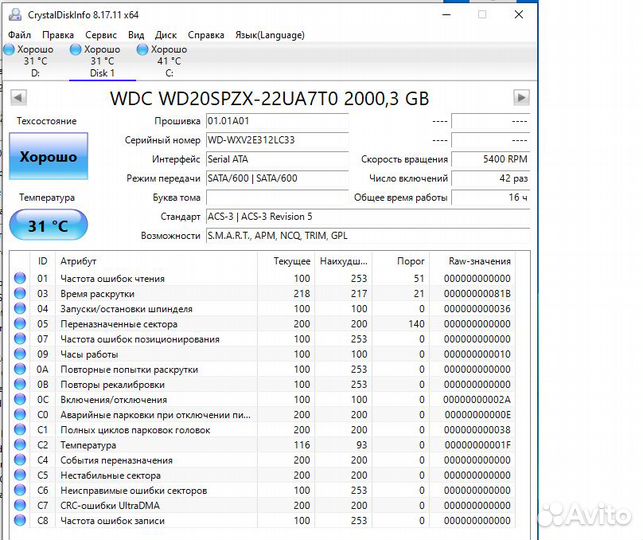Click the power-on count value 42 раз
The image size is (643, 540).
coord(490,178)
